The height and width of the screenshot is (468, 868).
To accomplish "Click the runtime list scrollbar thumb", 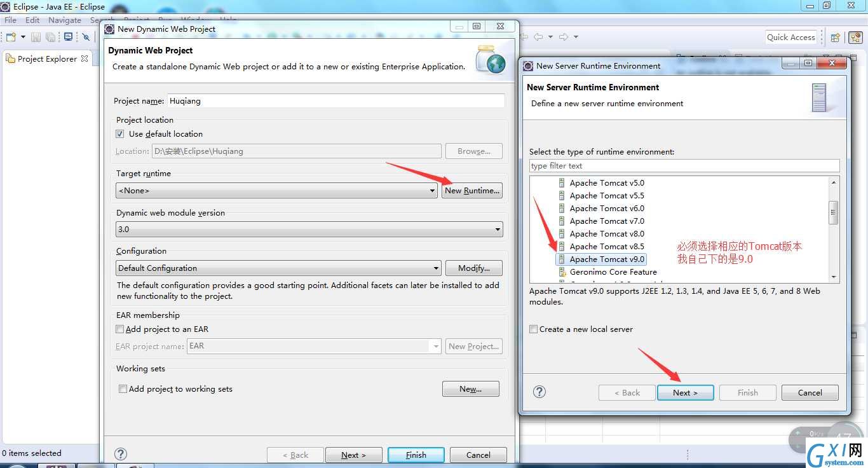I will pos(834,212).
